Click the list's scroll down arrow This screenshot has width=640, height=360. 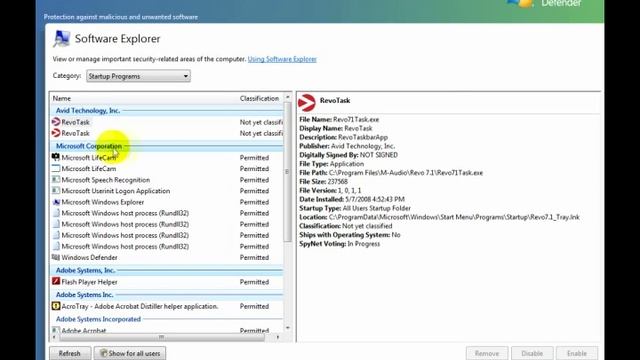coord(287,328)
